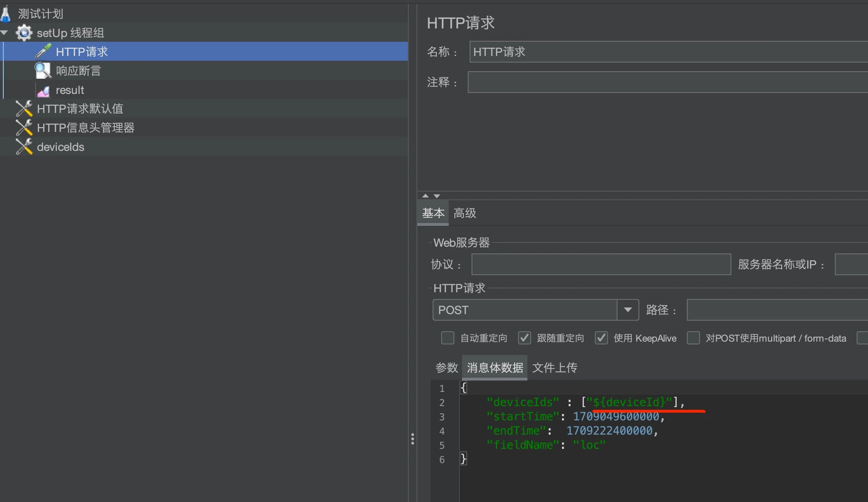
Task: Open the 参数 tab
Action: 447,368
